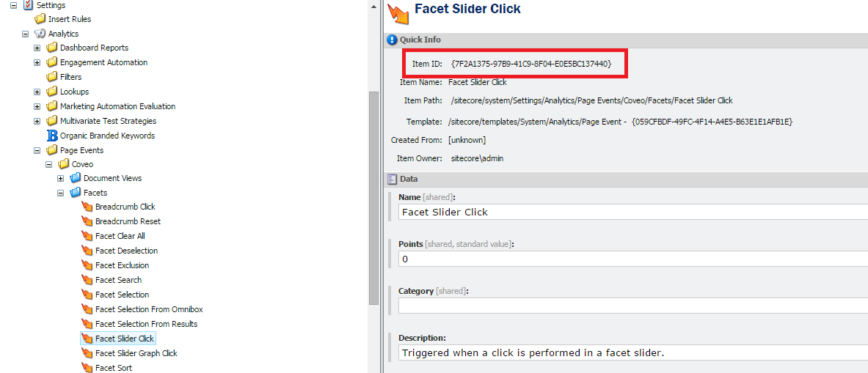This screenshot has height=373, width=868.
Task: Expand Marketing Automation Evaluation folder
Action: point(37,106)
